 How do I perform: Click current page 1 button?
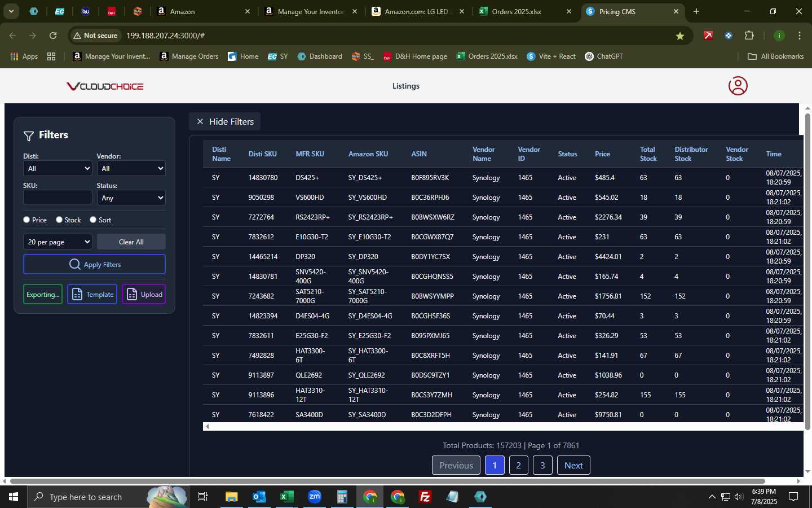point(495,465)
